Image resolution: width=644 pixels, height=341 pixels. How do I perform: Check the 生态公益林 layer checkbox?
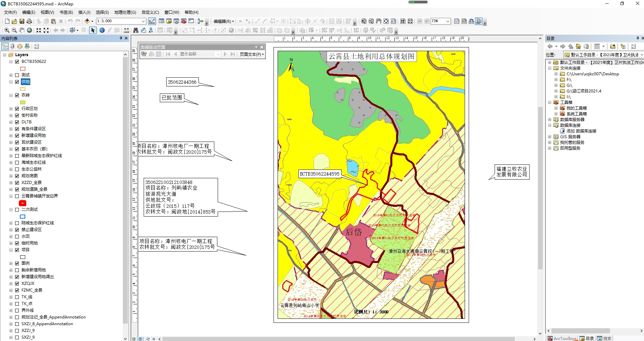click(17, 169)
